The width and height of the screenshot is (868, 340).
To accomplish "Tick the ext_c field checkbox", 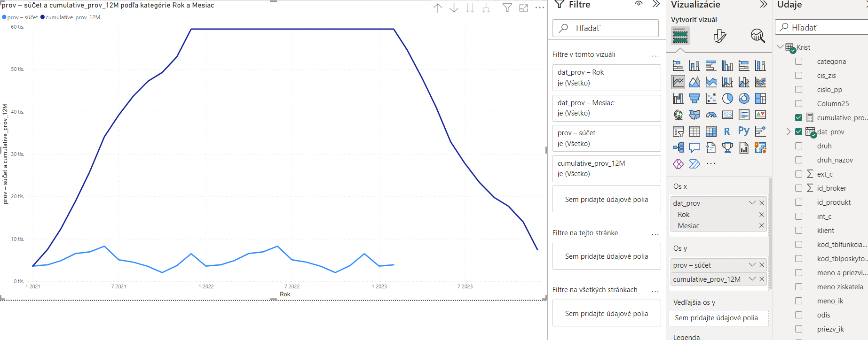I will [798, 174].
